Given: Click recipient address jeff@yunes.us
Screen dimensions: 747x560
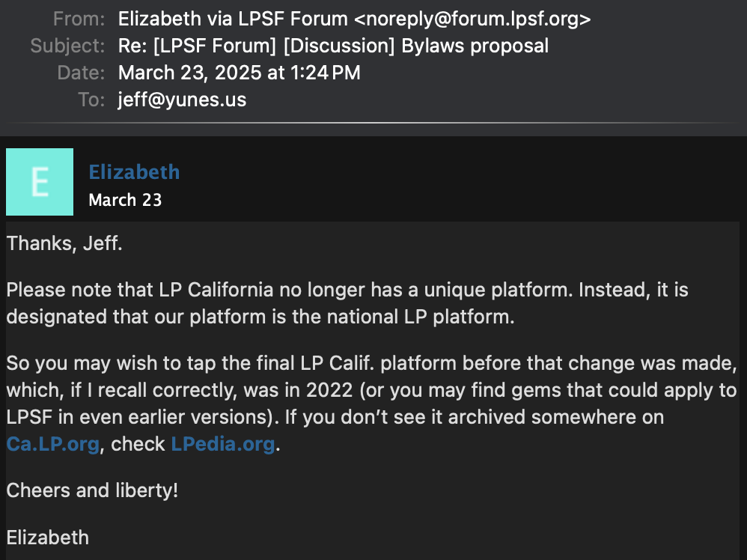Looking at the screenshot, I should [x=182, y=100].
